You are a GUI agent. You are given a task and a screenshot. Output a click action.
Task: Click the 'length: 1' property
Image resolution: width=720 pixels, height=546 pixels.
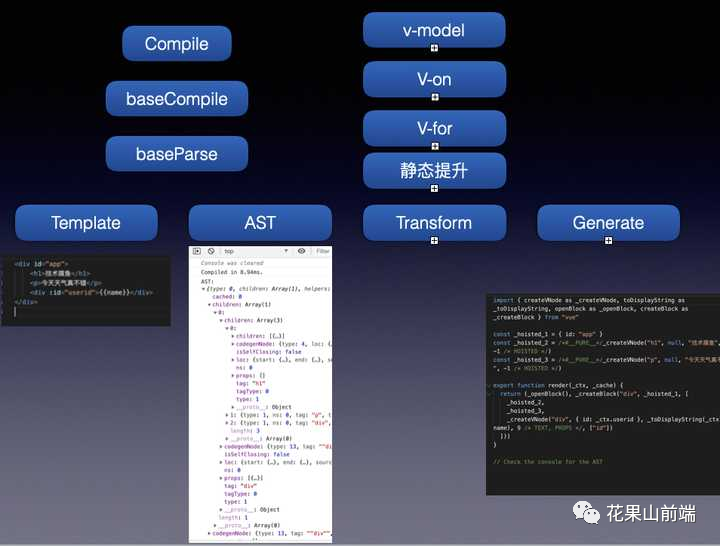tap(233, 518)
